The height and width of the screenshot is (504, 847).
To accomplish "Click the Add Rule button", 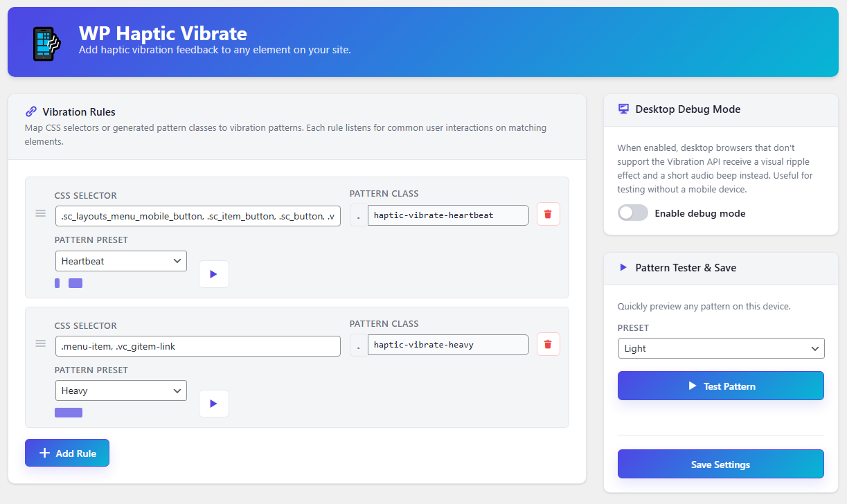I will click(x=66, y=453).
